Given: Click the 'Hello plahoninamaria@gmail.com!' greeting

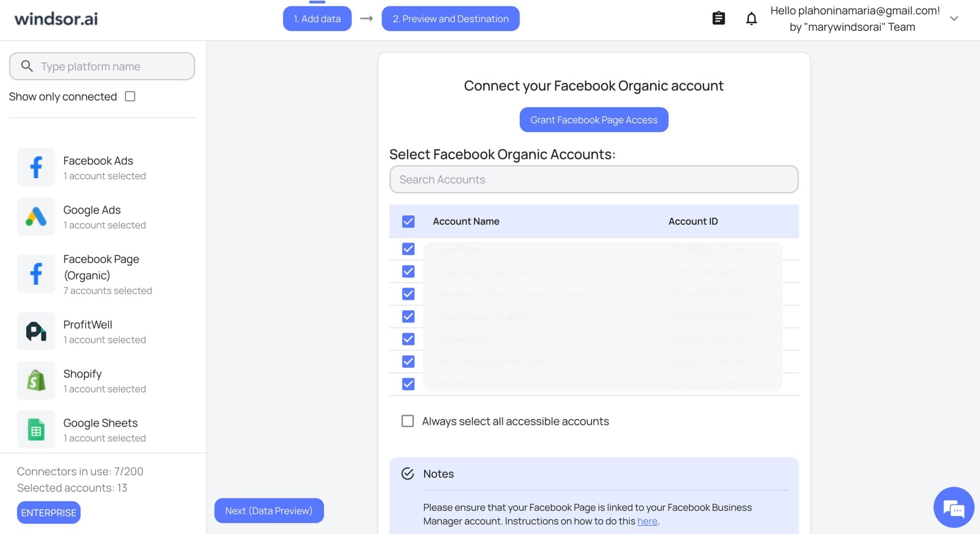Looking at the screenshot, I should pyautogui.click(x=855, y=10).
